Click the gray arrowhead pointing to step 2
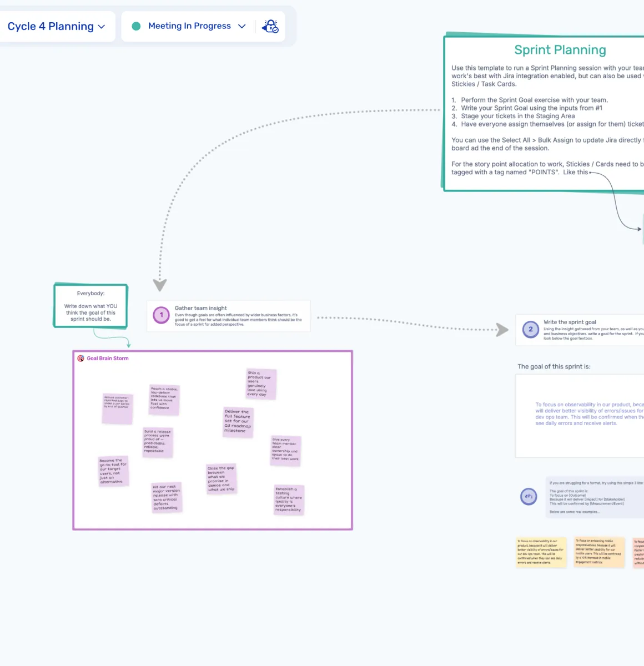The image size is (644, 666). coord(502,330)
